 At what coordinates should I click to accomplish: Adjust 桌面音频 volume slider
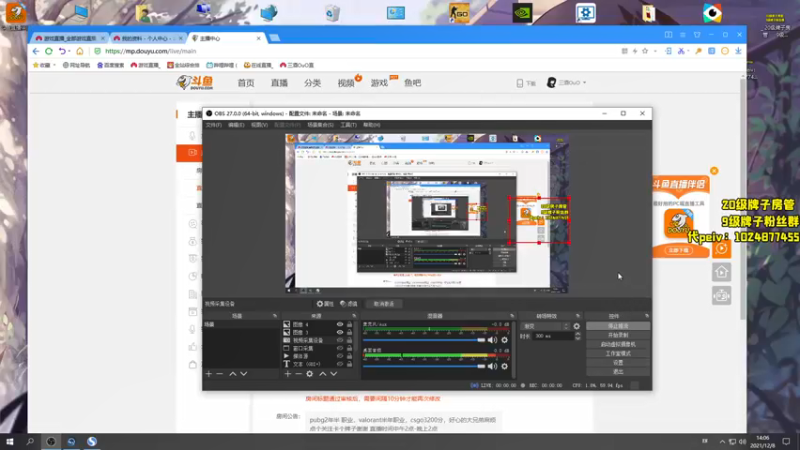point(424,366)
